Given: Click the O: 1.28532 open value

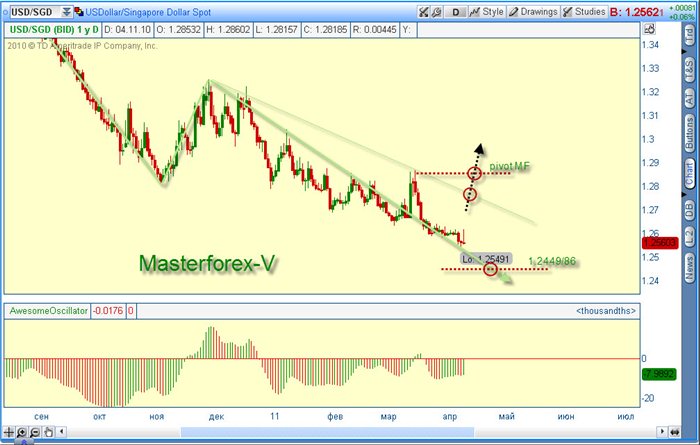Looking at the screenshot, I should coord(179,29).
